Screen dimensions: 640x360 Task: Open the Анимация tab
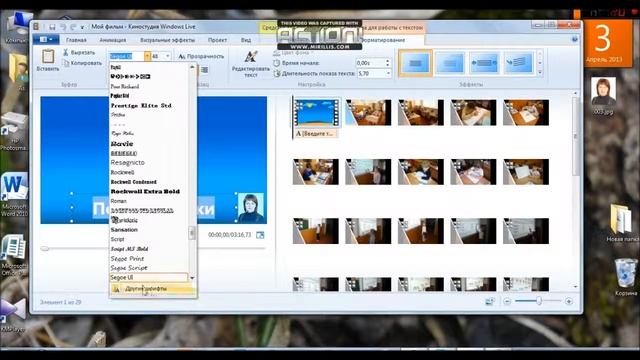click(113, 40)
